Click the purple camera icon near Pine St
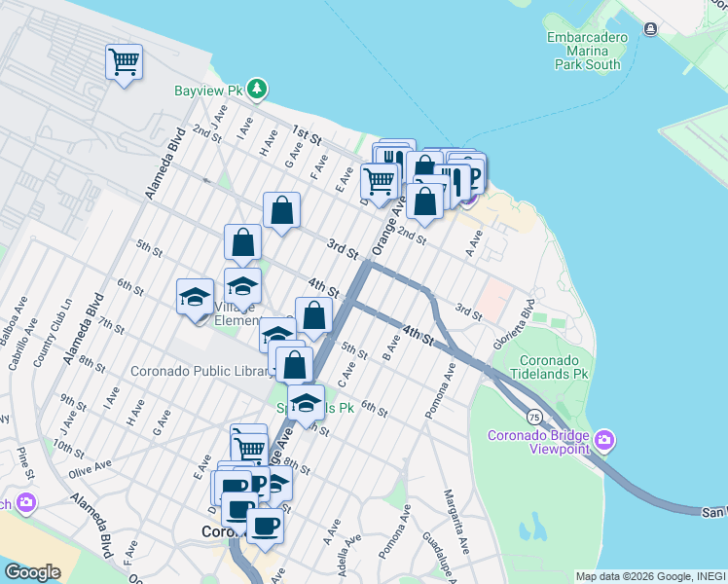This screenshot has height=584, width=728. point(25,503)
